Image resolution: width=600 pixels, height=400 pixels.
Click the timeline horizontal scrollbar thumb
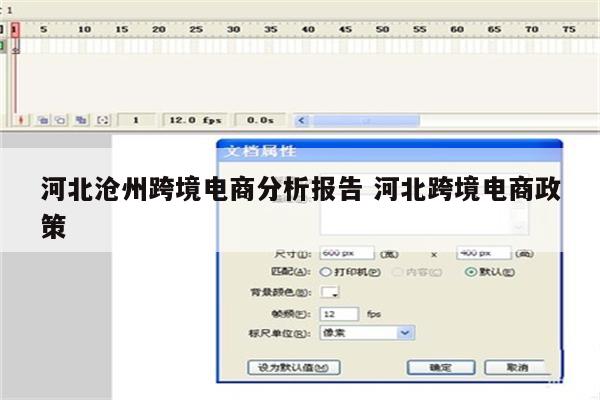(x=367, y=121)
